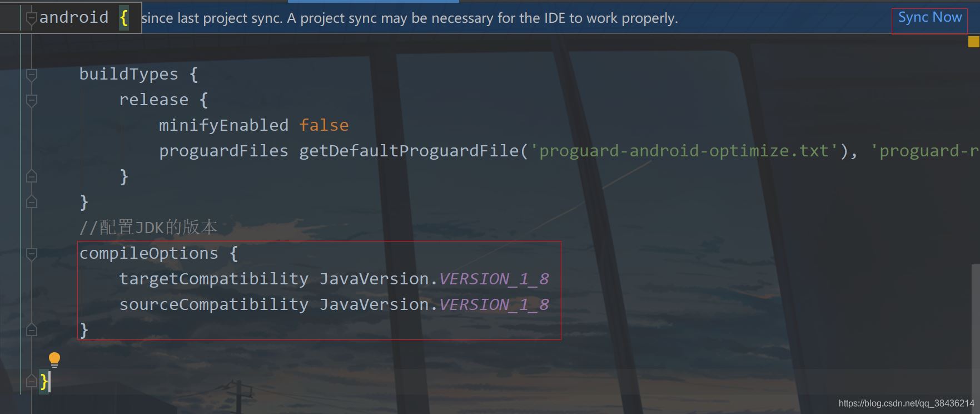
Task: Click the android text in the top-left header
Action: point(73,17)
